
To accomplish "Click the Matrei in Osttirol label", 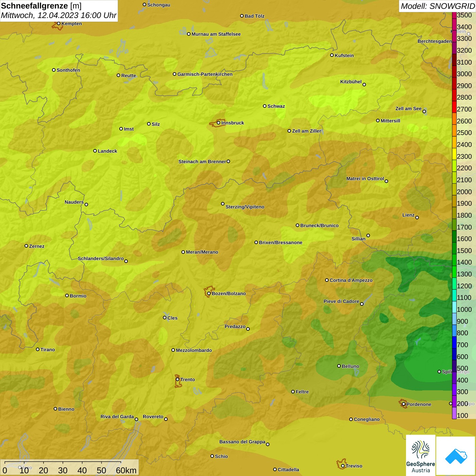I will coord(365,178).
